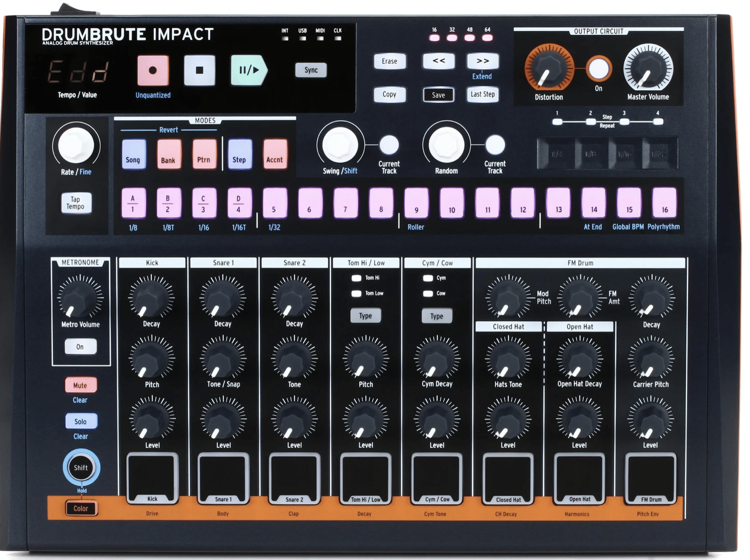Tap the Tap Tempo button
Image resolution: width=750 pixels, height=560 pixels.
click(x=75, y=203)
